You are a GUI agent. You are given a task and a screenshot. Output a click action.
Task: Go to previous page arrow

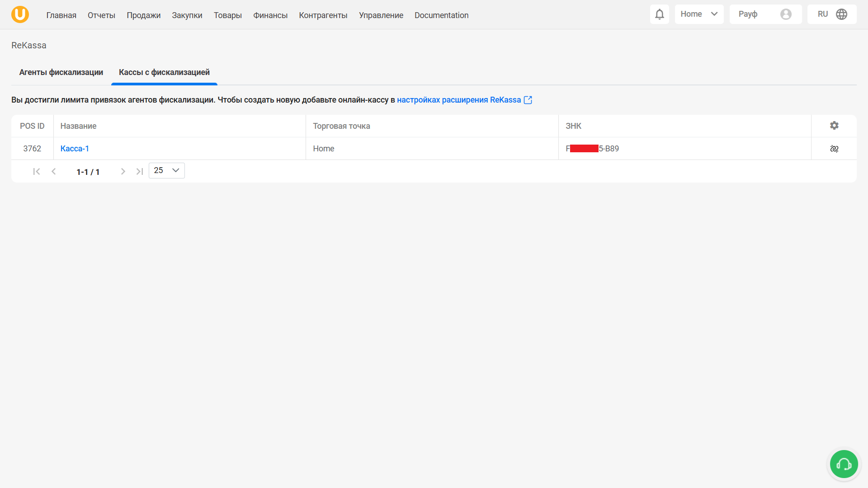(x=54, y=171)
